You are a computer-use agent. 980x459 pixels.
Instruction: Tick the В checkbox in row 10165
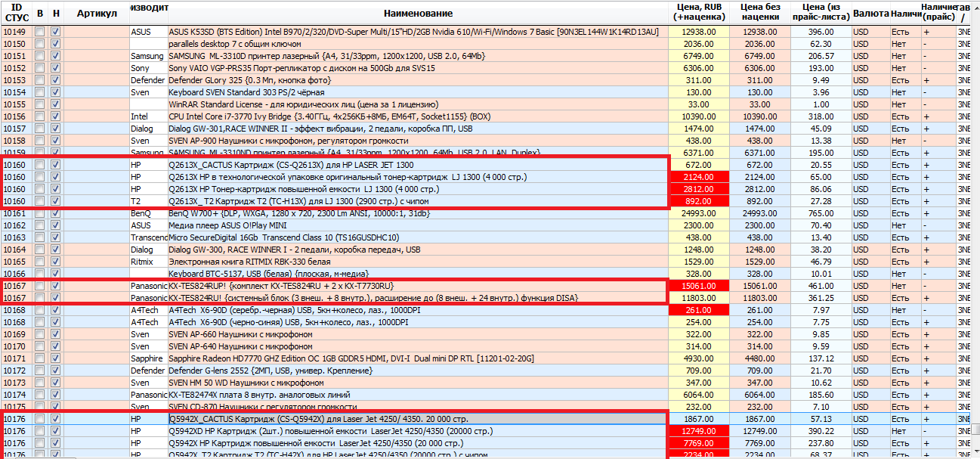click(x=39, y=262)
